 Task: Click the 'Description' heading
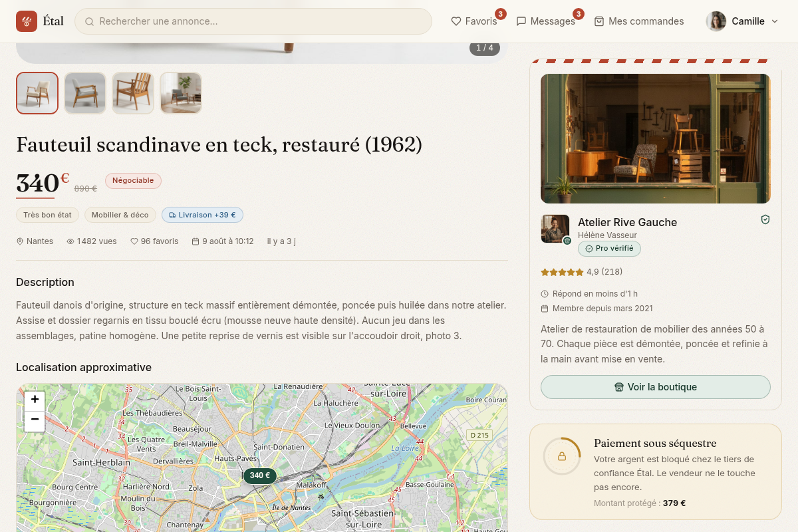(x=45, y=282)
